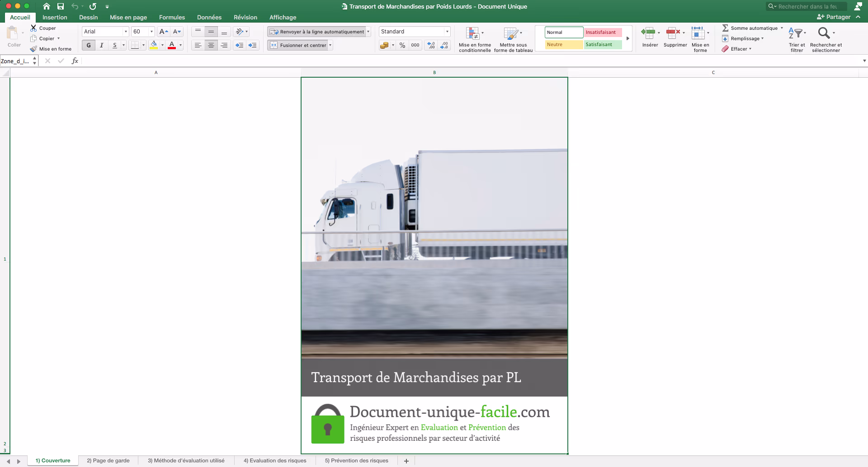Image resolution: width=868 pixels, height=467 pixels.
Task: Decrease the cell indent
Action: point(240,45)
